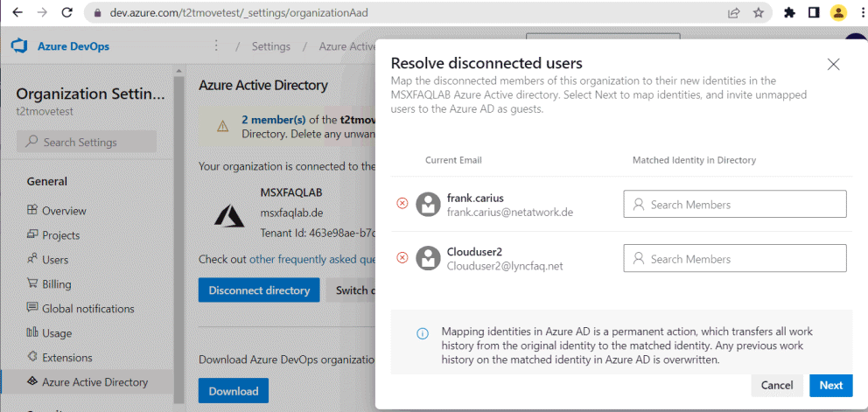
Task: Bookmark this page with the star icon
Action: click(759, 13)
